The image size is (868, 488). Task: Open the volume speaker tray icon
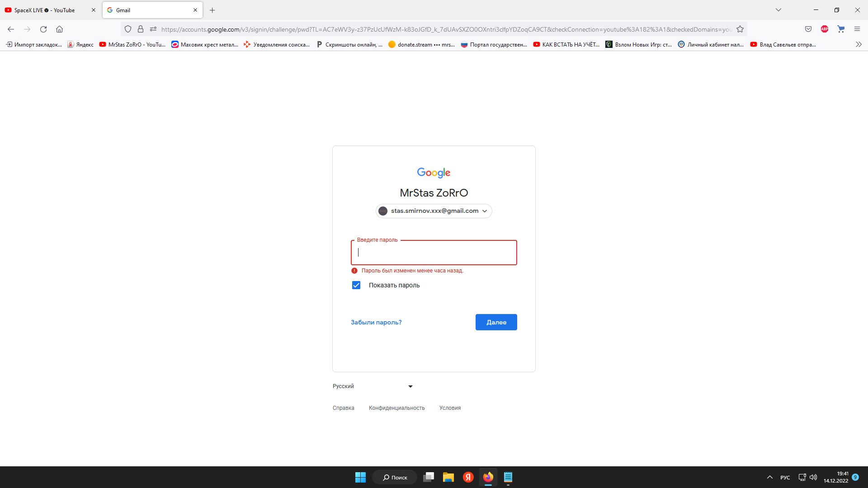point(813,477)
